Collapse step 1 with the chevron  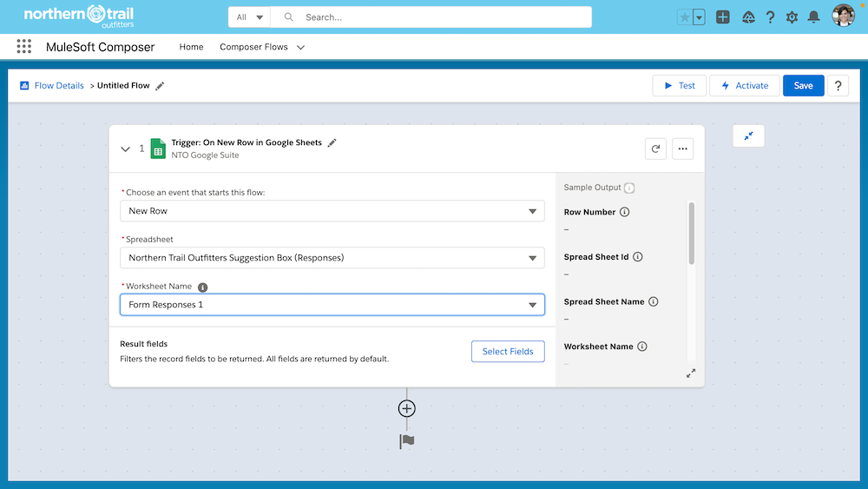point(125,149)
